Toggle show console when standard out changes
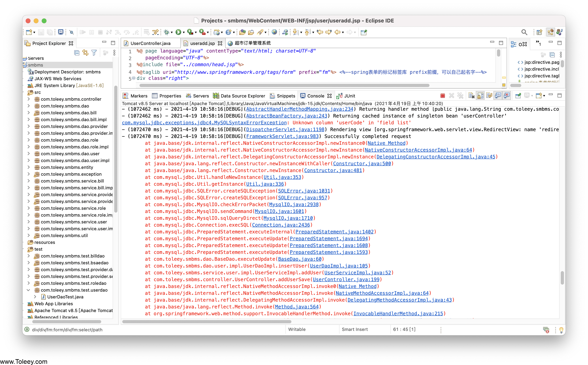Image resolution: width=588 pixels, height=365 pixels. click(x=498, y=96)
